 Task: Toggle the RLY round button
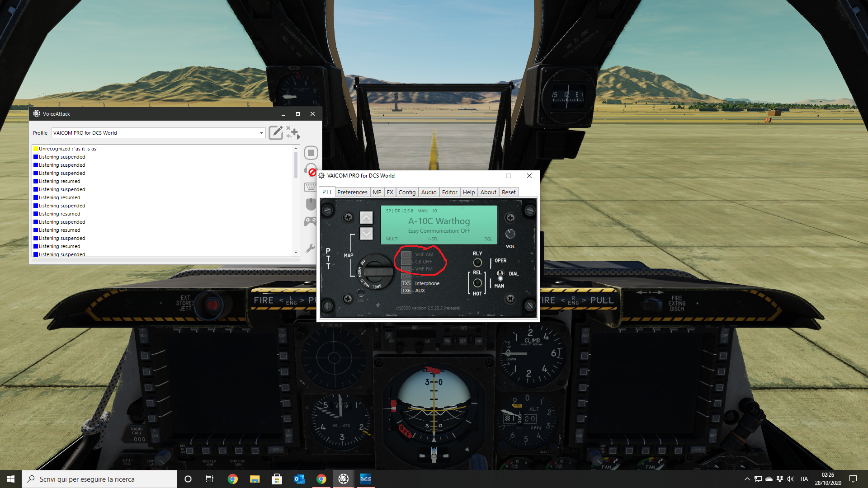click(x=477, y=263)
